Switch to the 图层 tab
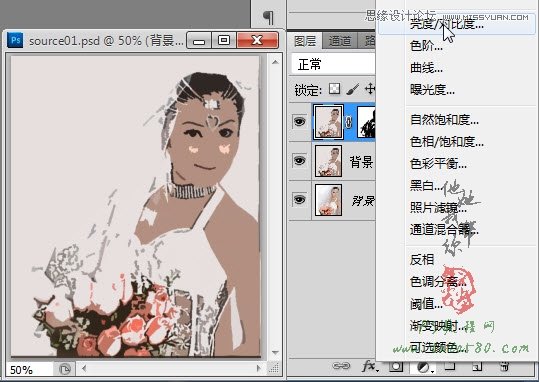Viewport: 539px width, 382px height. pos(305,41)
